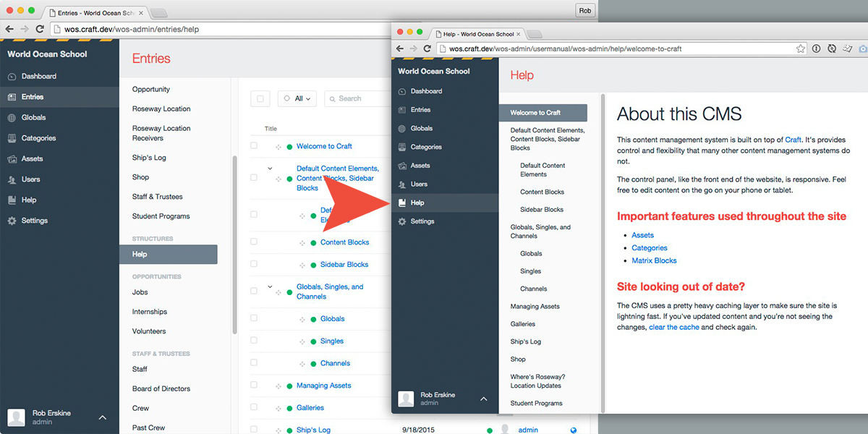Click Dashboard gauge icon in back window sidebar
The width and height of the screenshot is (868, 434).
click(12, 77)
